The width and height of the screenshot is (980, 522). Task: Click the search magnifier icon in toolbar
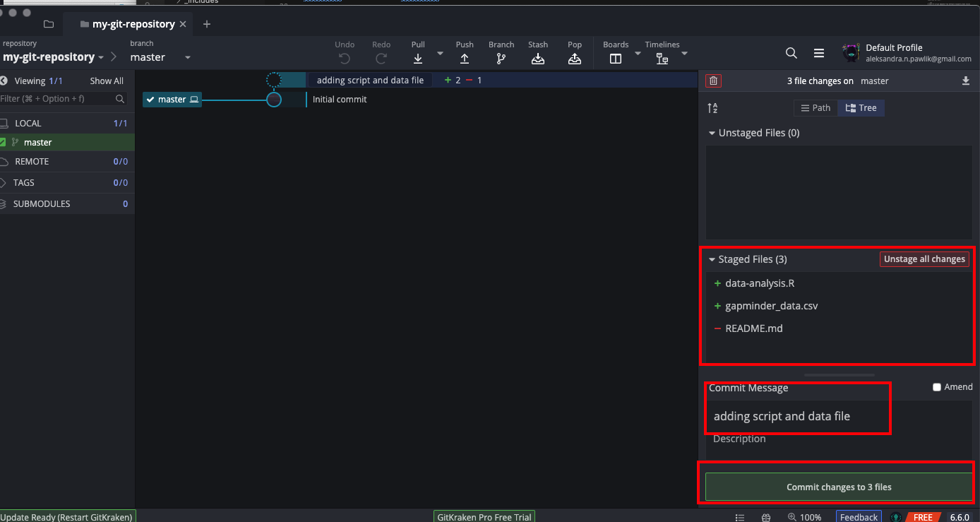tap(791, 53)
